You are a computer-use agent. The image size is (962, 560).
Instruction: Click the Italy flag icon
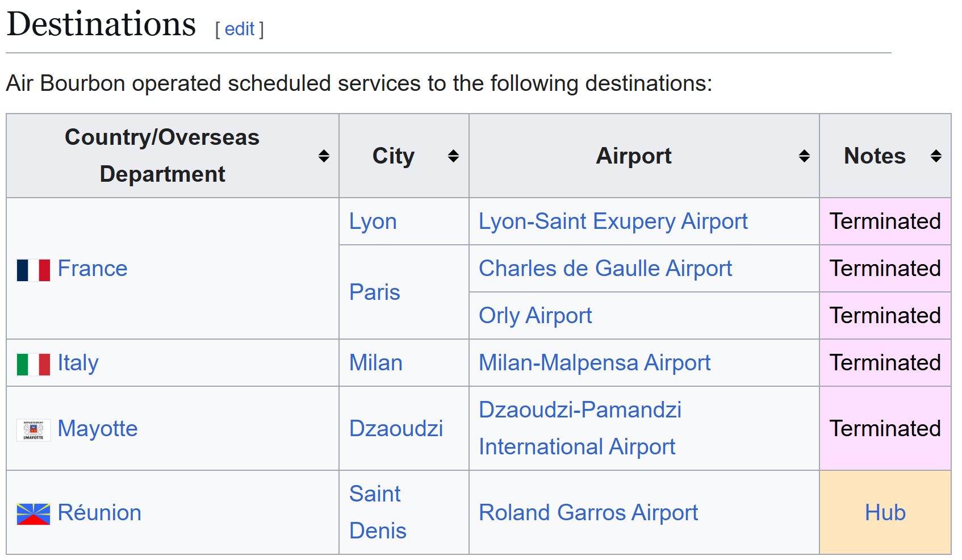pos(34,364)
